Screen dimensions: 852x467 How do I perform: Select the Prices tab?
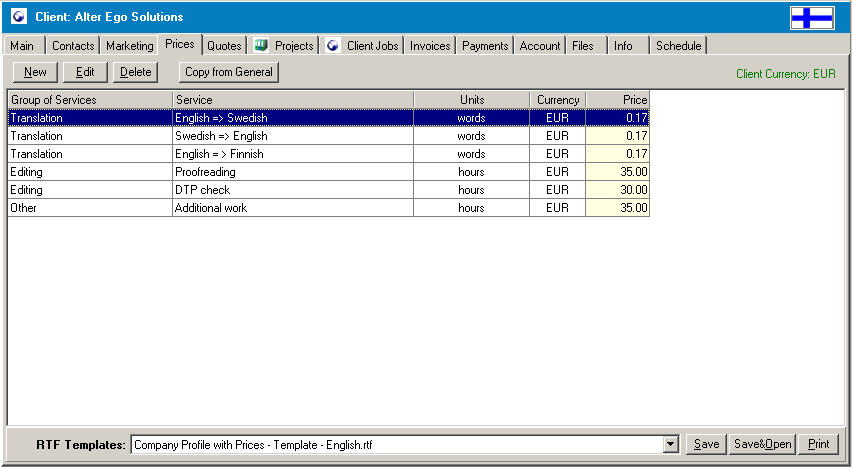[x=180, y=45]
